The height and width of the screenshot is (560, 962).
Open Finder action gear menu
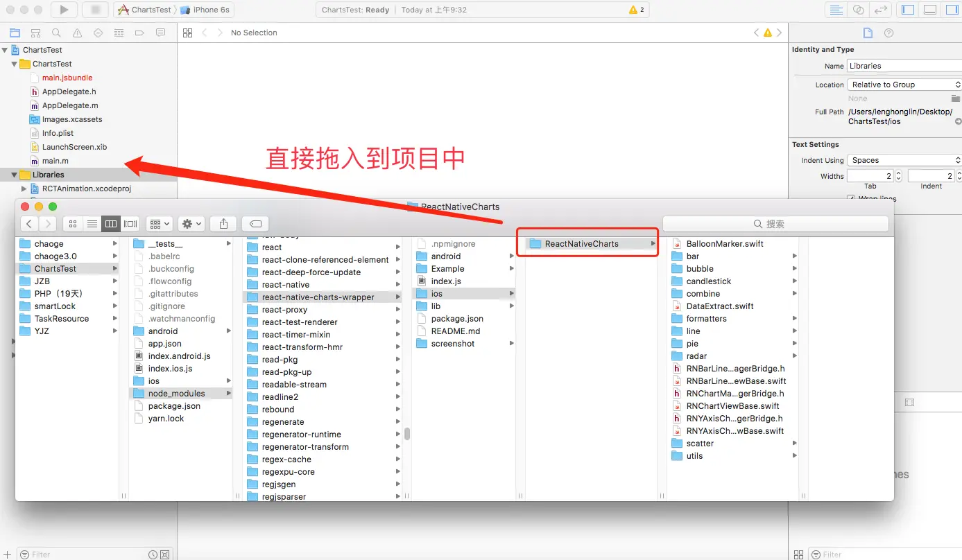coord(191,224)
